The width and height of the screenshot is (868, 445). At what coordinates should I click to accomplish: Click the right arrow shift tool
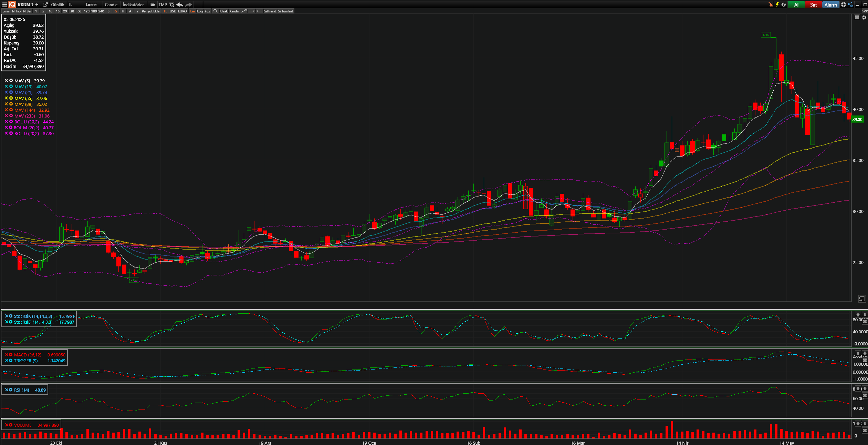pyautogui.click(x=252, y=11)
